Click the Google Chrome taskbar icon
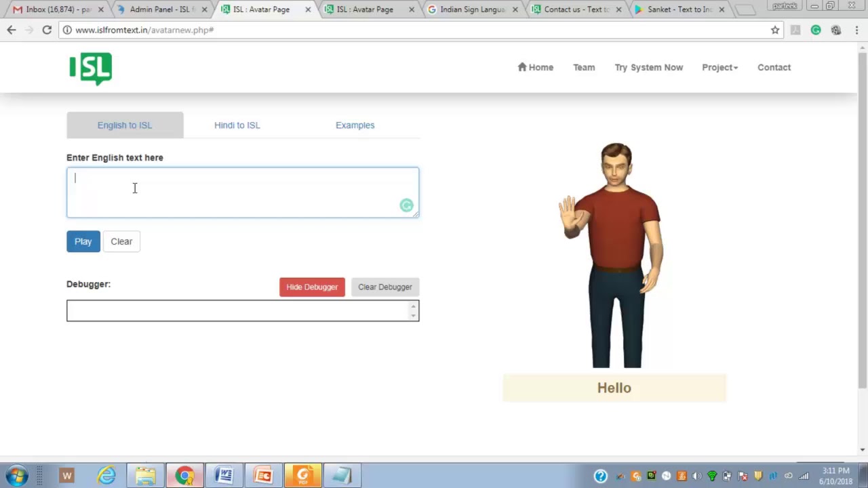 coord(184,476)
